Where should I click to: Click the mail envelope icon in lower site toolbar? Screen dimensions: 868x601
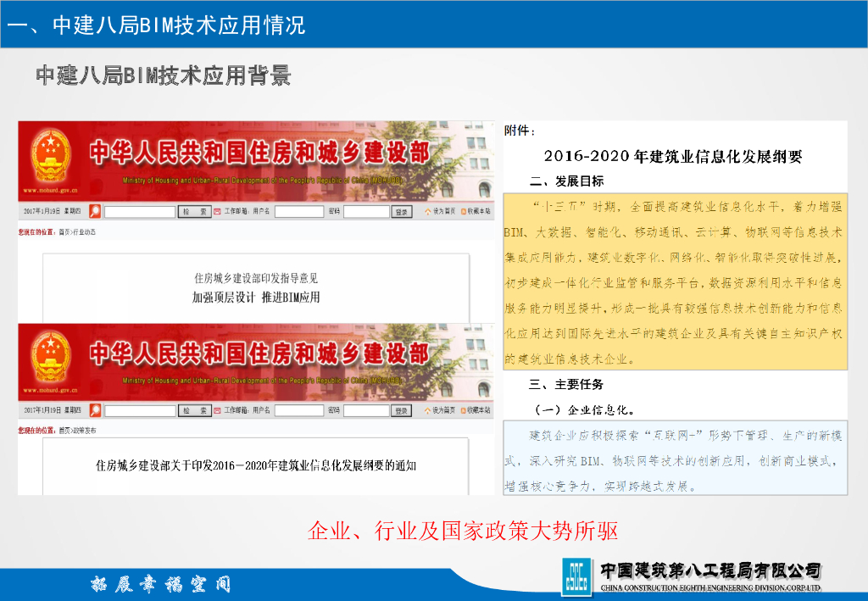pos(217,410)
